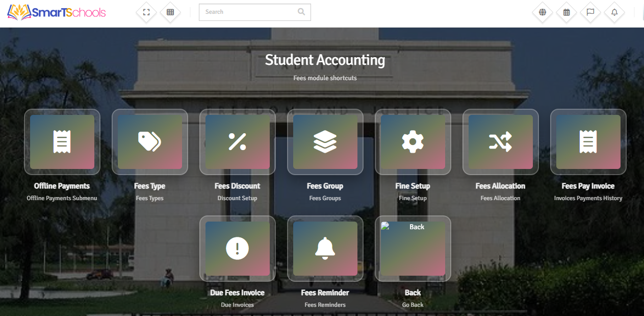
Task: Click the 'Fees Types' subtitle text
Action: coord(150,198)
